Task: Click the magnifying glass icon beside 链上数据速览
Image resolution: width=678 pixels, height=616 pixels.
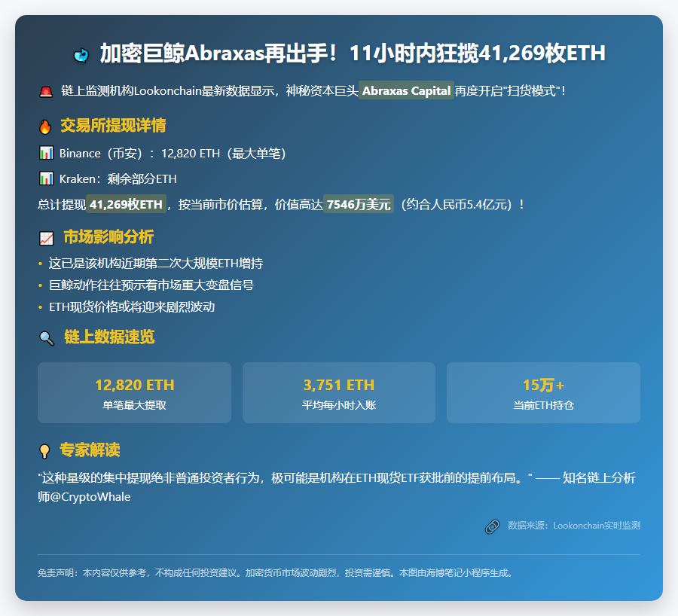Action: (x=47, y=338)
